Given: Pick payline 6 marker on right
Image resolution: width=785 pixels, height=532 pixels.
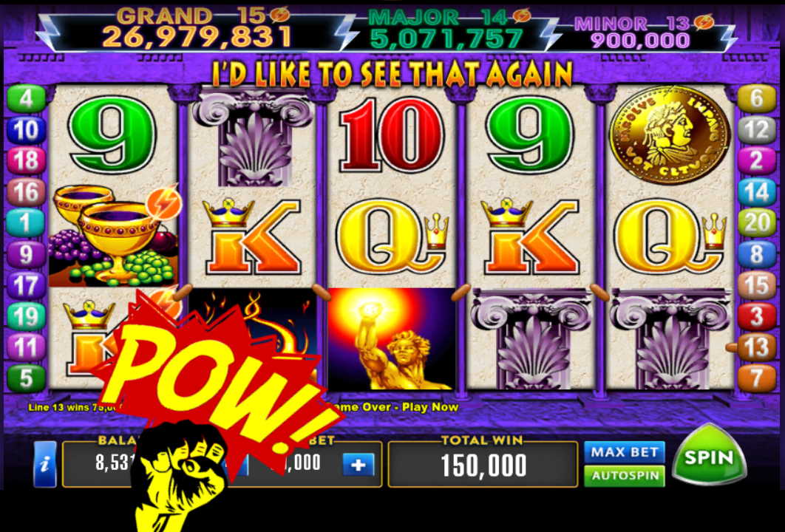Looking at the screenshot, I should pyautogui.click(x=756, y=98).
